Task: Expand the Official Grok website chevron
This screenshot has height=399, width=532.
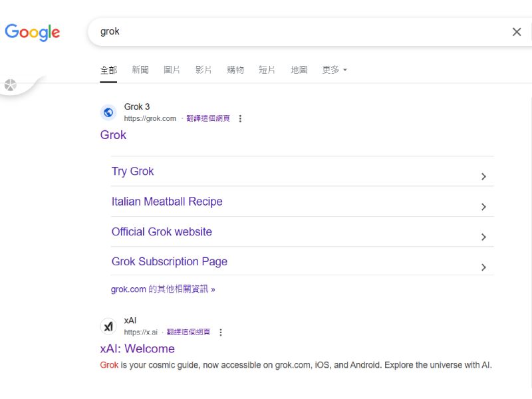Action: [484, 237]
